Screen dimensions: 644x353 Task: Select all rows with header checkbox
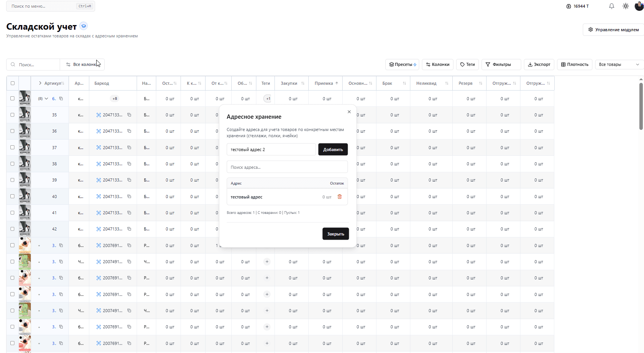click(x=12, y=83)
